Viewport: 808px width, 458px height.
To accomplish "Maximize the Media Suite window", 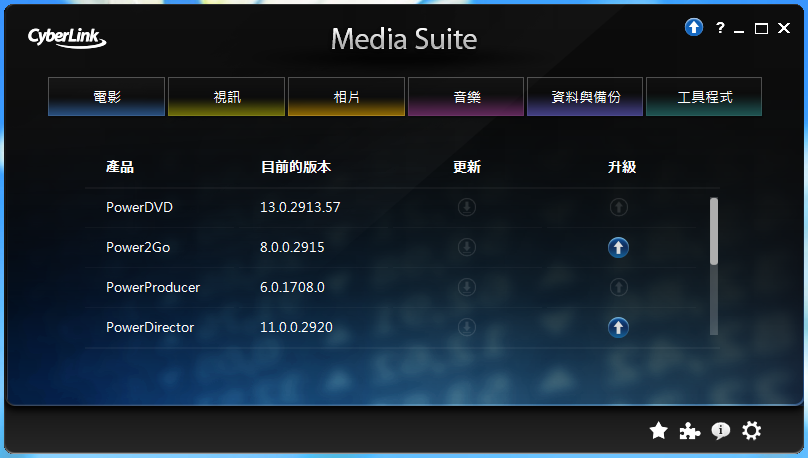I will coord(761,28).
